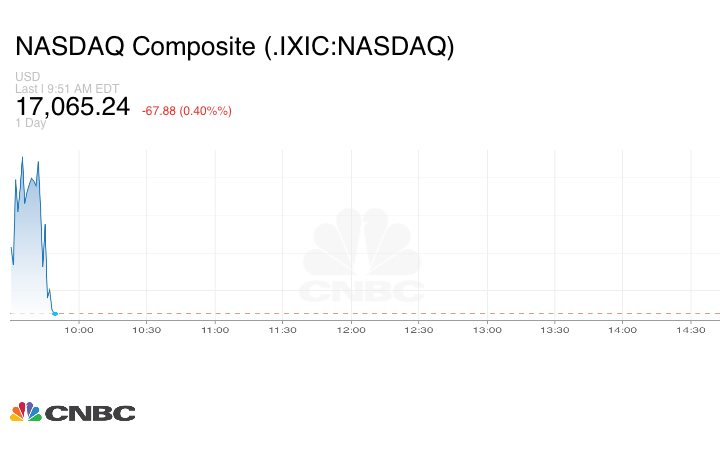Click the red -67.88 (0.40%) change text

tap(187, 110)
